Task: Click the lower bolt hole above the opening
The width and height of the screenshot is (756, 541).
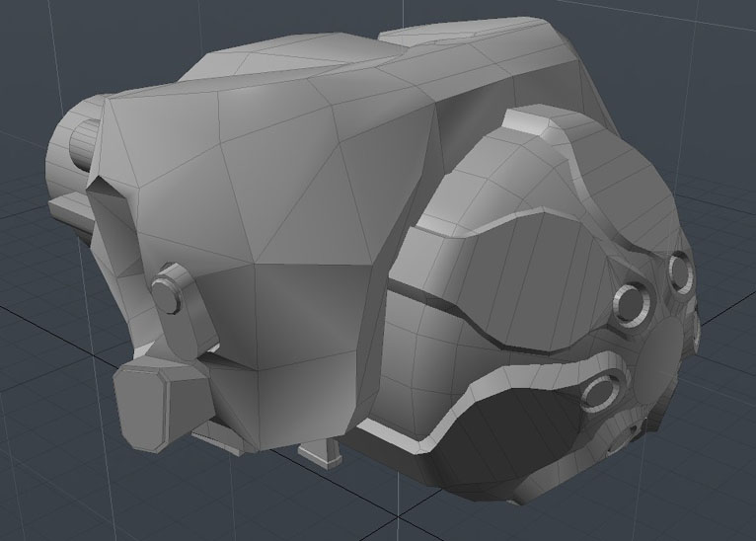Action: click(602, 392)
